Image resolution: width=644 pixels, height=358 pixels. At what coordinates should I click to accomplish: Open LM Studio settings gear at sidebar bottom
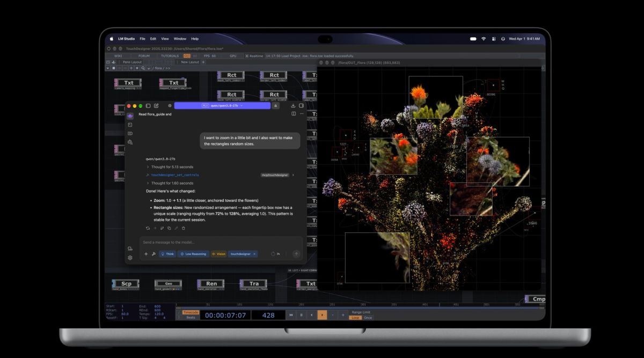click(x=130, y=258)
